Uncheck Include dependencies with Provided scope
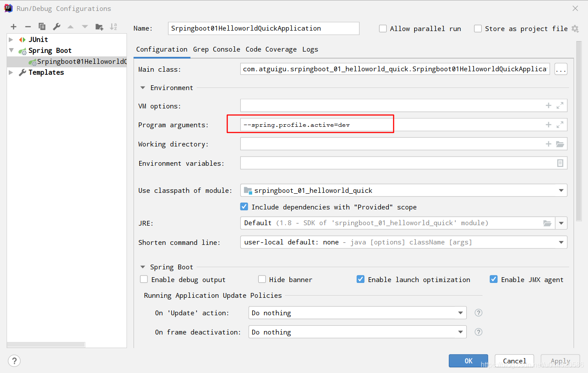The height and width of the screenshot is (373, 588). tap(244, 206)
